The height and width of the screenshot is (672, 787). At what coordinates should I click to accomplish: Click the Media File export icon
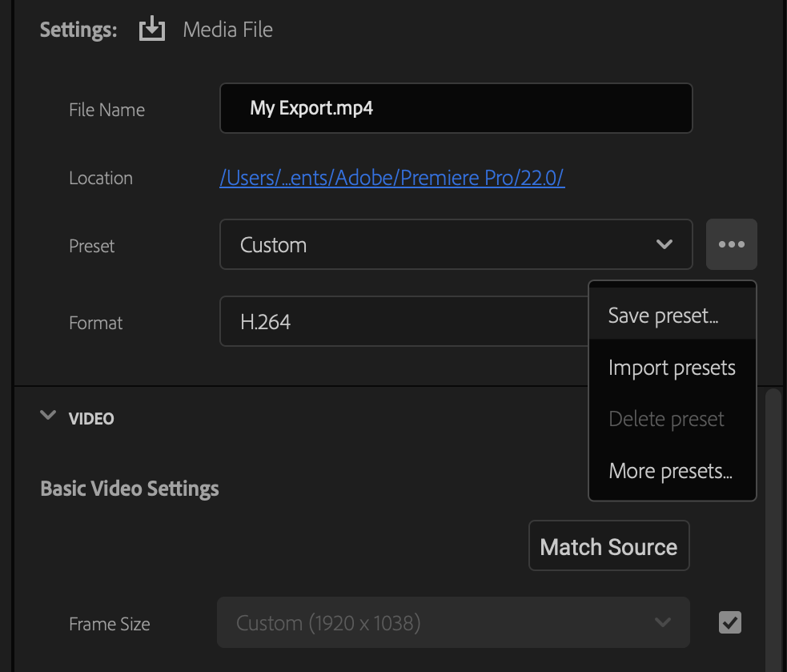[x=151, y=30]
